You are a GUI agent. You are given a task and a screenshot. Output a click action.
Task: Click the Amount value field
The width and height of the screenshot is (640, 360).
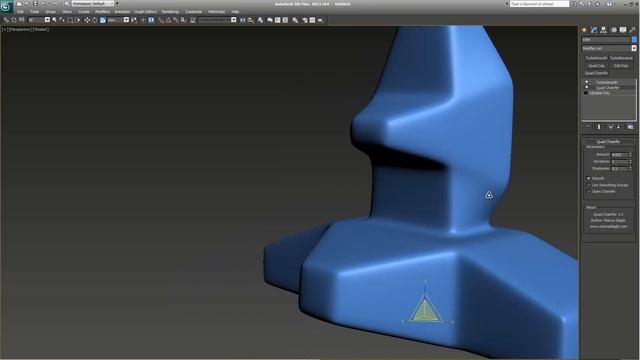(x=619, y=155)
